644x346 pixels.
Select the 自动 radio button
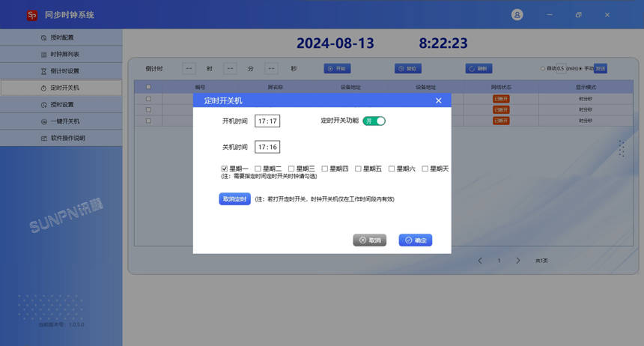click(543, 69)
